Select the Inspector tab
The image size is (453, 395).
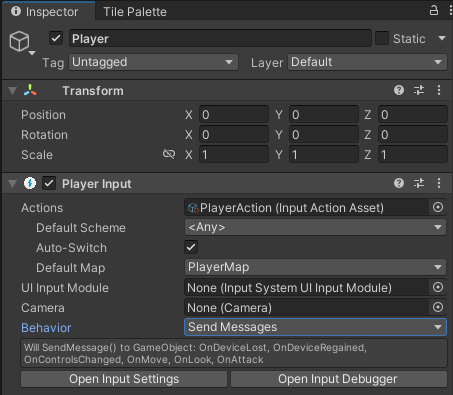click(49, 12)
